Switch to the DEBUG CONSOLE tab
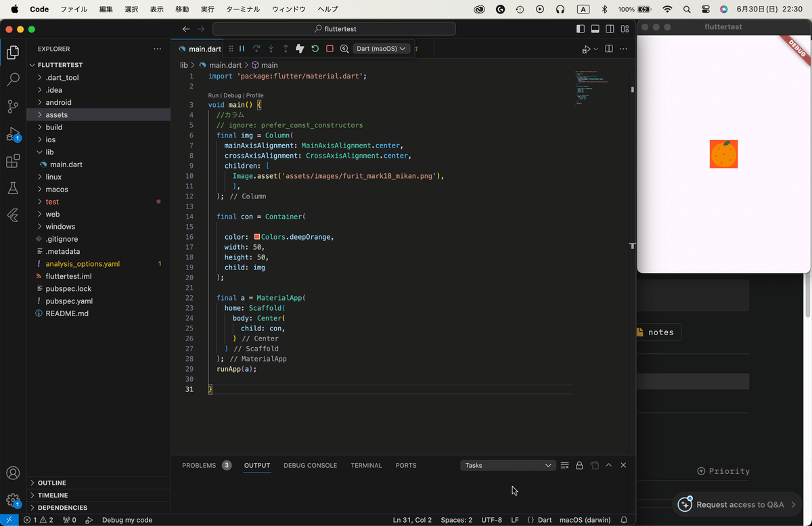 coord(310,465)
